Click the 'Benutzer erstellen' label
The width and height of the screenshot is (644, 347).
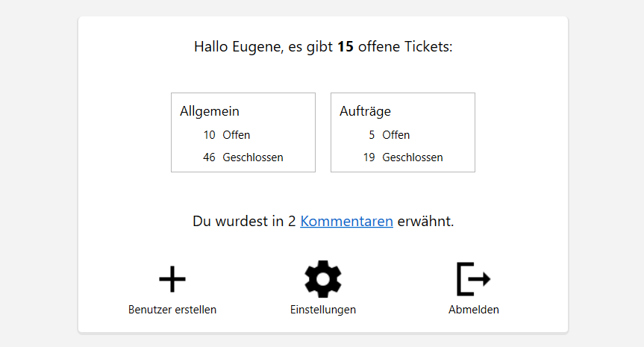(172, 310)
